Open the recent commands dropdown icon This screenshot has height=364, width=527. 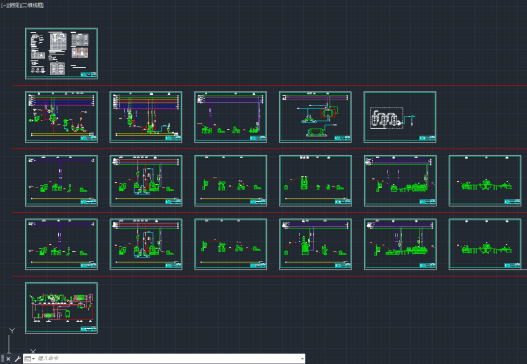pyautogui.click(x=30, y=359)
